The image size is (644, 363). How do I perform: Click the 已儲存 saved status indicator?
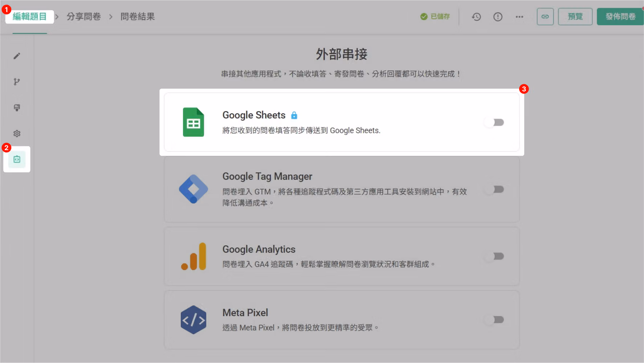pos(435,17)
